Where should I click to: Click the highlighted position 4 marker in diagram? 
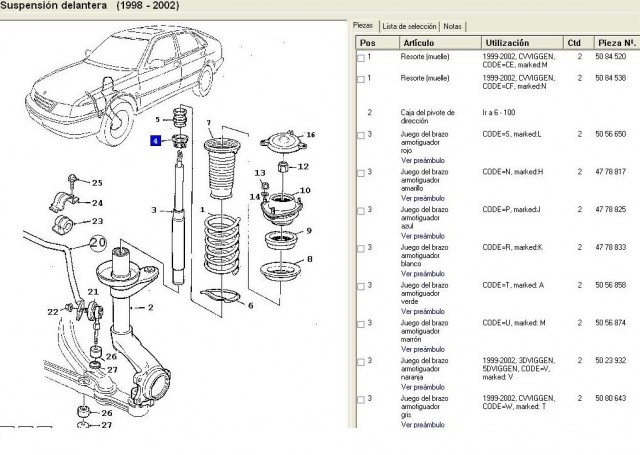(155, 141)
